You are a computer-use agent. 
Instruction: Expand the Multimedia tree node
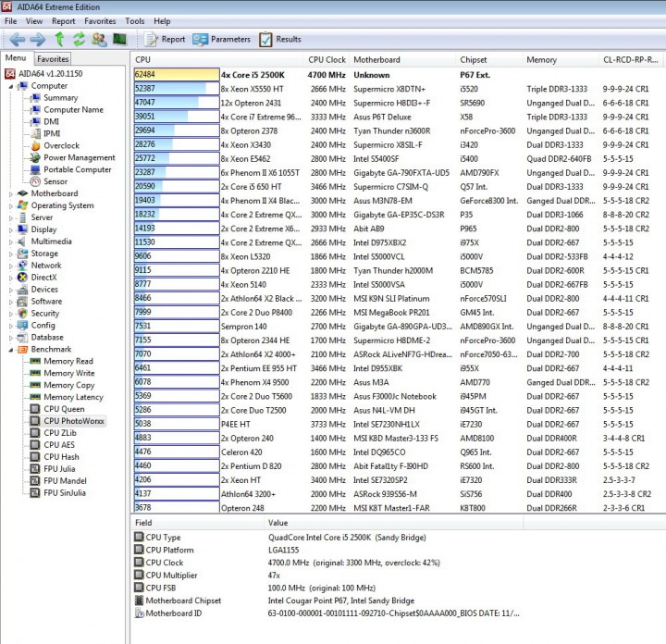pos(11,241)
